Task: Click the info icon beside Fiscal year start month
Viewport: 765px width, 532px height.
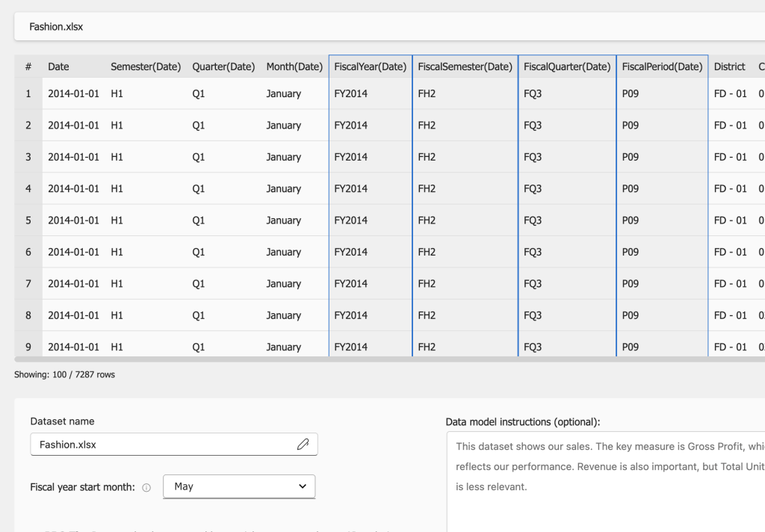Action: pos(146,487)
